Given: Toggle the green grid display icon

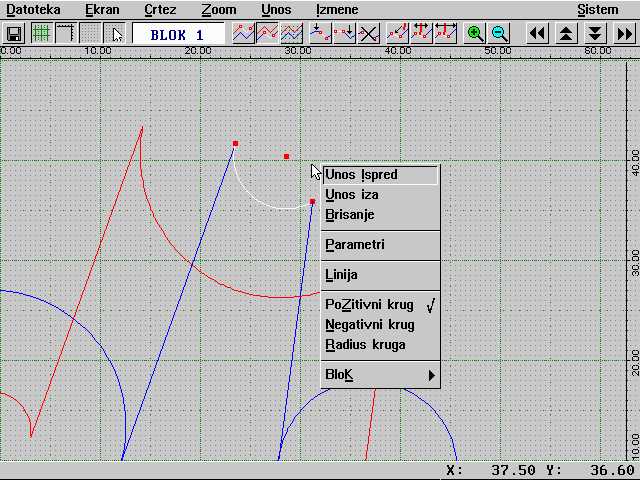Looking at the screenshot, I should coord(41,33).
